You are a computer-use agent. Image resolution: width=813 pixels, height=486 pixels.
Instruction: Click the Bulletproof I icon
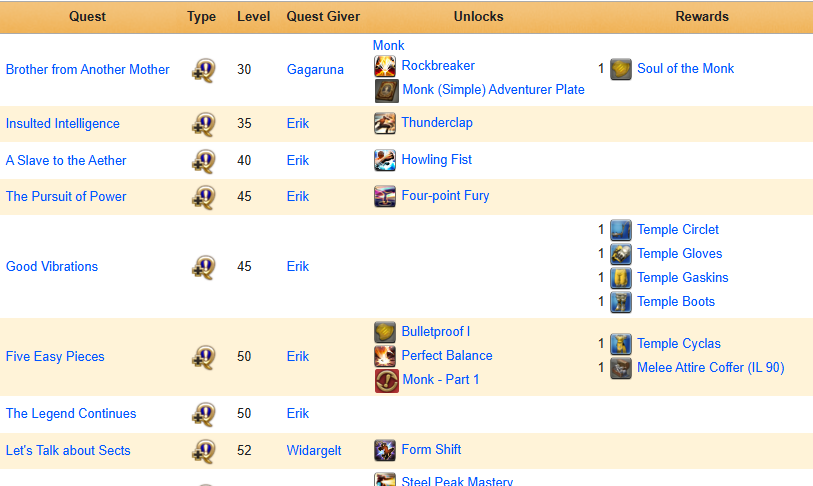(x=385, y=332)
